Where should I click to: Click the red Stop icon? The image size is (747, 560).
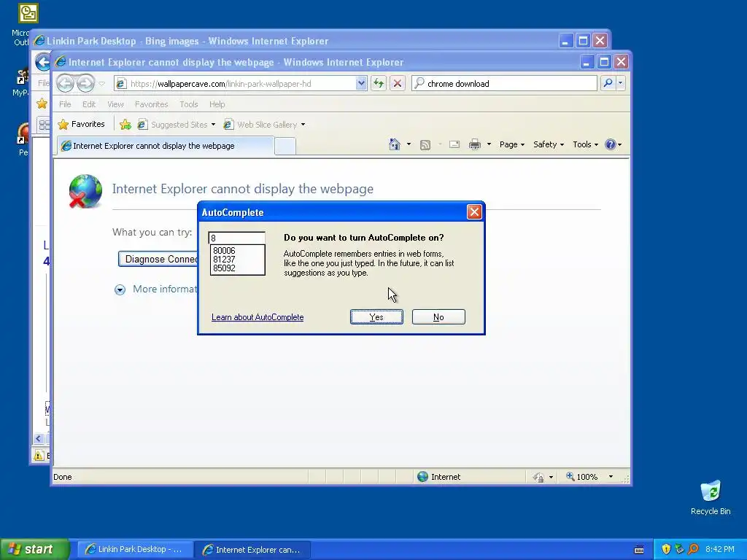click(398, 84)
